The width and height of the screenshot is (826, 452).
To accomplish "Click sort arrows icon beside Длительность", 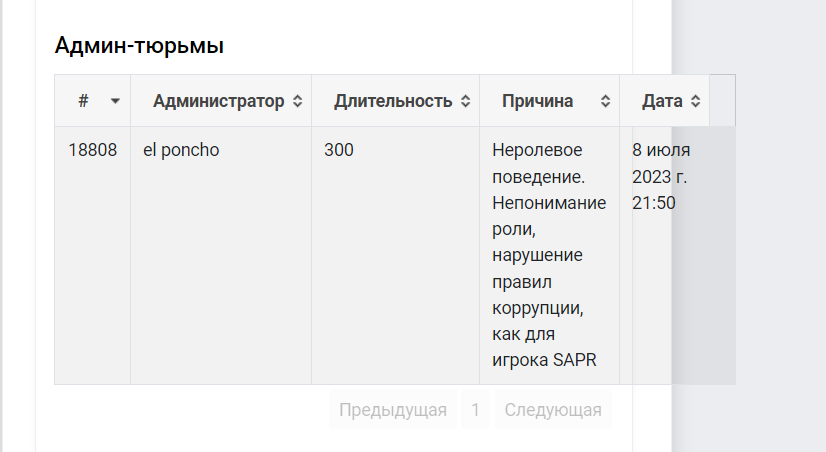I will (x=465, y=101).
